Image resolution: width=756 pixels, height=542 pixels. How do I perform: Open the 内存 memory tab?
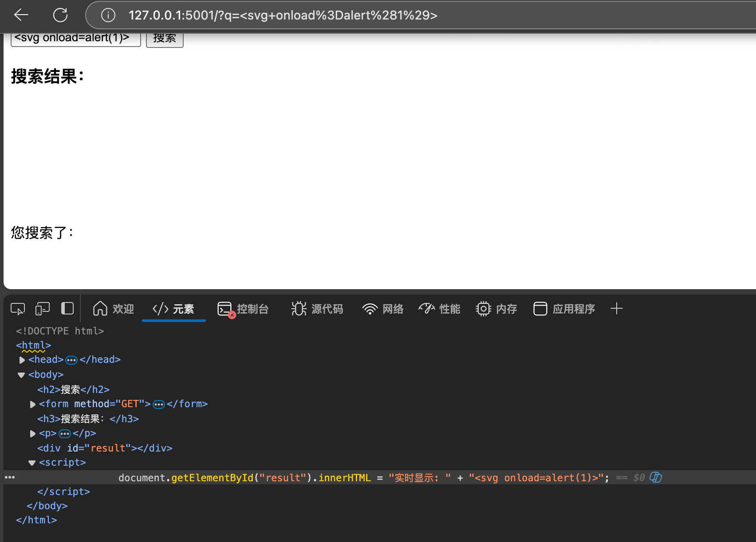click(496, 309)
